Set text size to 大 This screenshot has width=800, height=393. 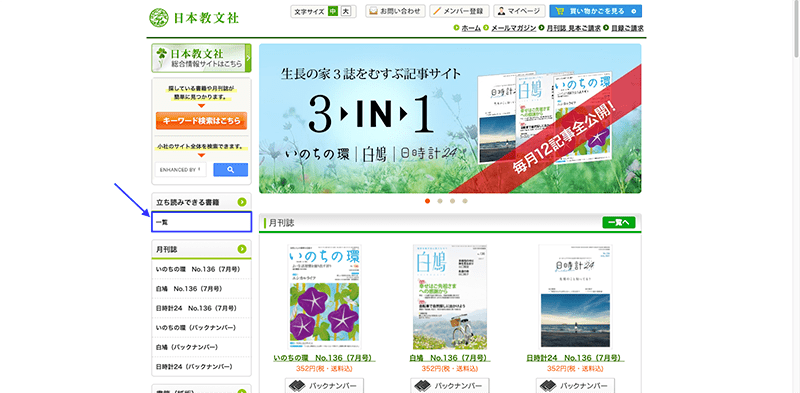pyautogui.click(x=346, y=11)
